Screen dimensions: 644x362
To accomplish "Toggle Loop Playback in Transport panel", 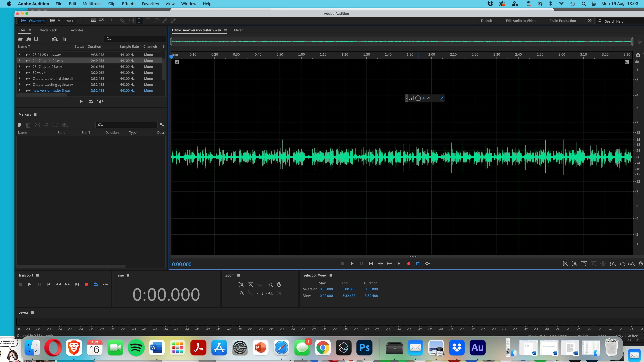I will 96,284.
